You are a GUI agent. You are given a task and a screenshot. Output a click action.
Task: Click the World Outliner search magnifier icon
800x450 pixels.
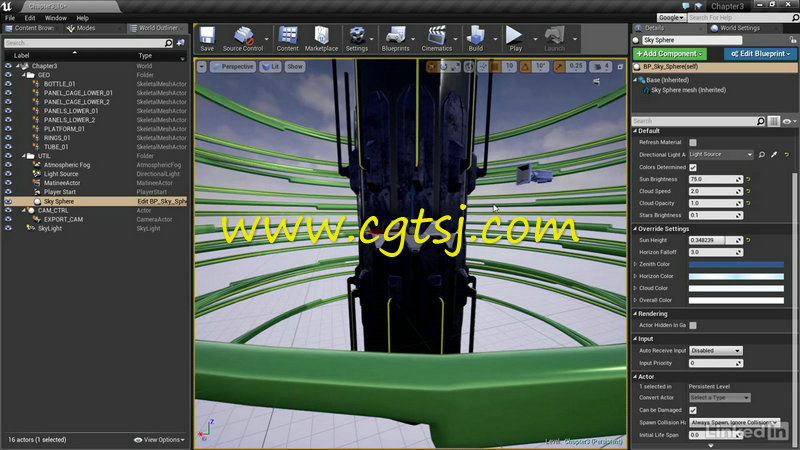click(x=168, y=43)
